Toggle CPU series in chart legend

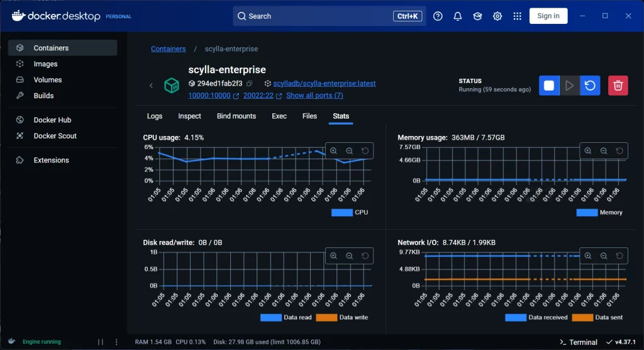[x=350, y=212]
